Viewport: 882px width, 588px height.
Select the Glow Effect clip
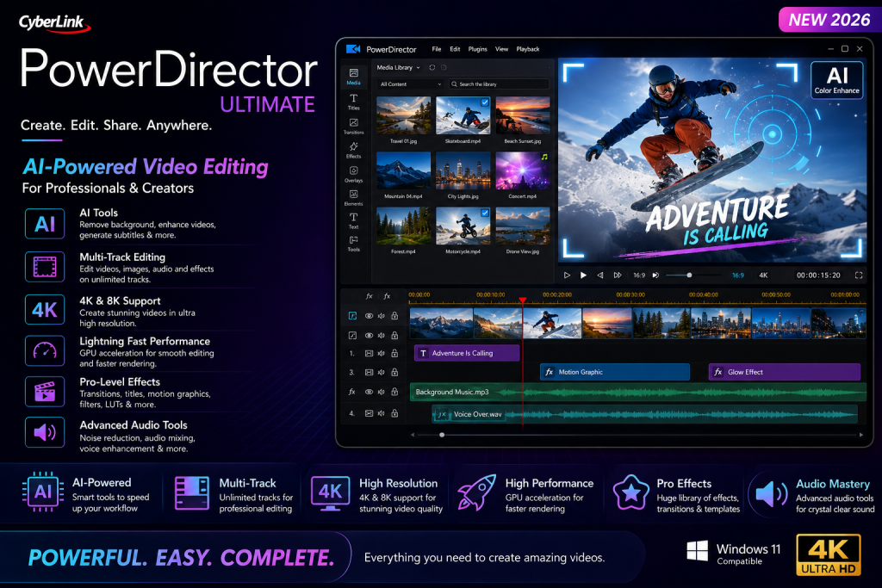pyautogui.click(x=785, y=372)
